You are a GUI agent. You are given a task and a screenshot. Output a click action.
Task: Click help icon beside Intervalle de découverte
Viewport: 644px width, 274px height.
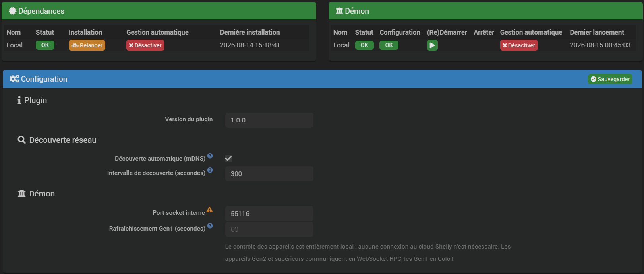pos(210,170)
